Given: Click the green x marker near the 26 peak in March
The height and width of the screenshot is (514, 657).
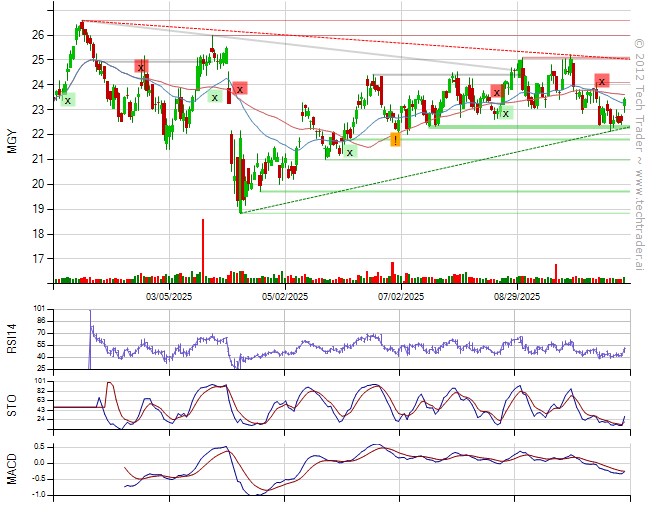Looking at the screenshot, I should coord(214,97).
